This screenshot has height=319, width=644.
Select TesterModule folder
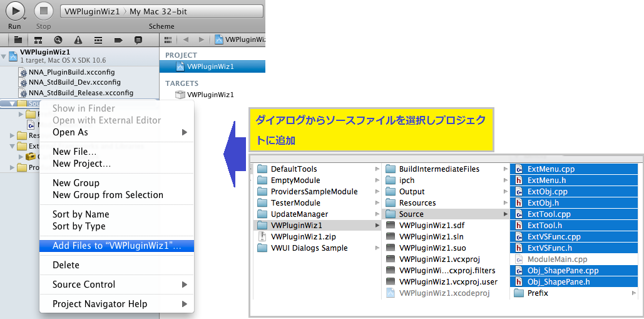pyautogui.click(x=318, y=202)
